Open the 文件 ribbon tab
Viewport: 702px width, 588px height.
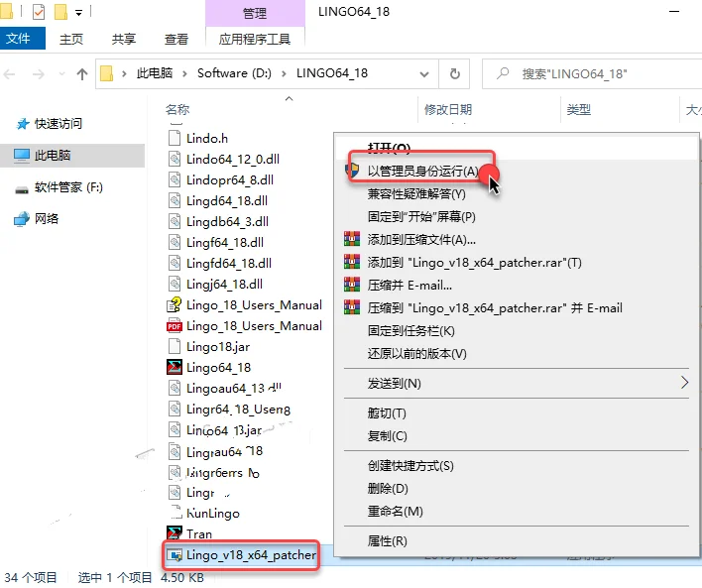point(23,39)
